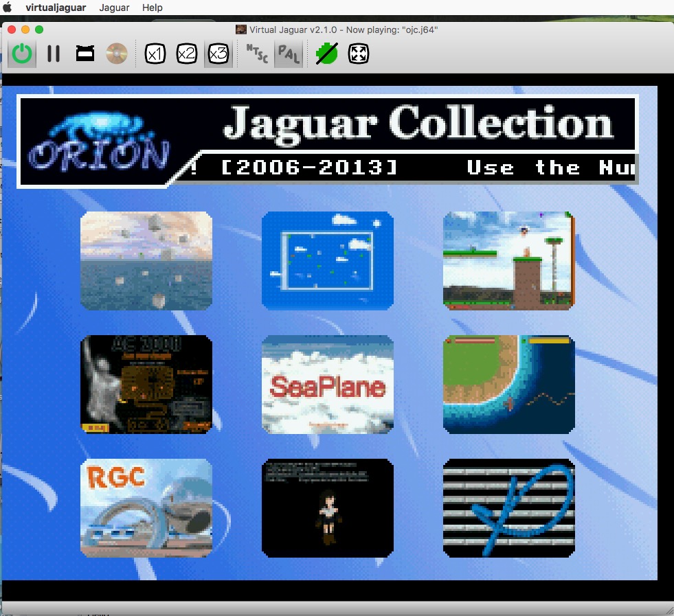Viewport: 674px width, 616px height.
Task: Open the virtualjaguar application menu
Action: (x=54, y=8)
